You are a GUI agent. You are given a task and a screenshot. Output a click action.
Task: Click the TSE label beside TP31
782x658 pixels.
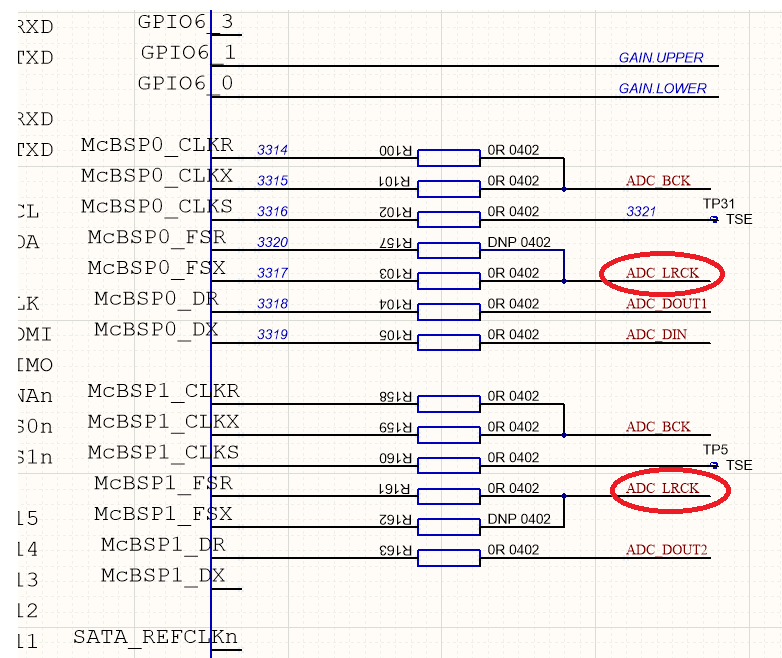[x=739, y=219]
